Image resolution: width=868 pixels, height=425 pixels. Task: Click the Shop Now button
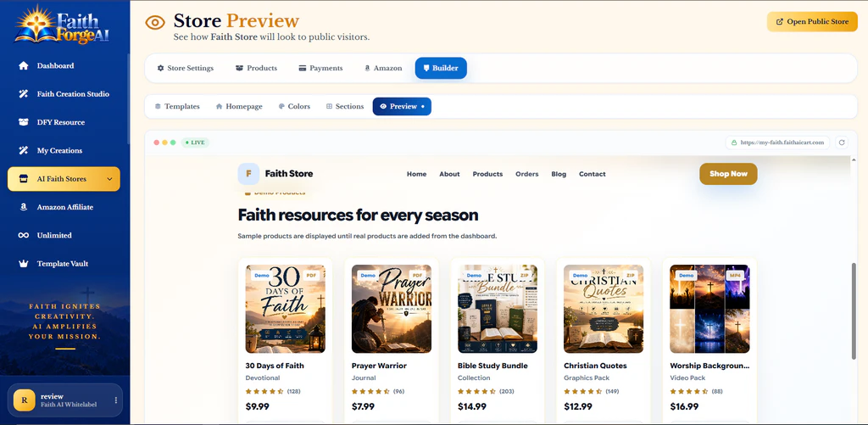coord(728,173)
